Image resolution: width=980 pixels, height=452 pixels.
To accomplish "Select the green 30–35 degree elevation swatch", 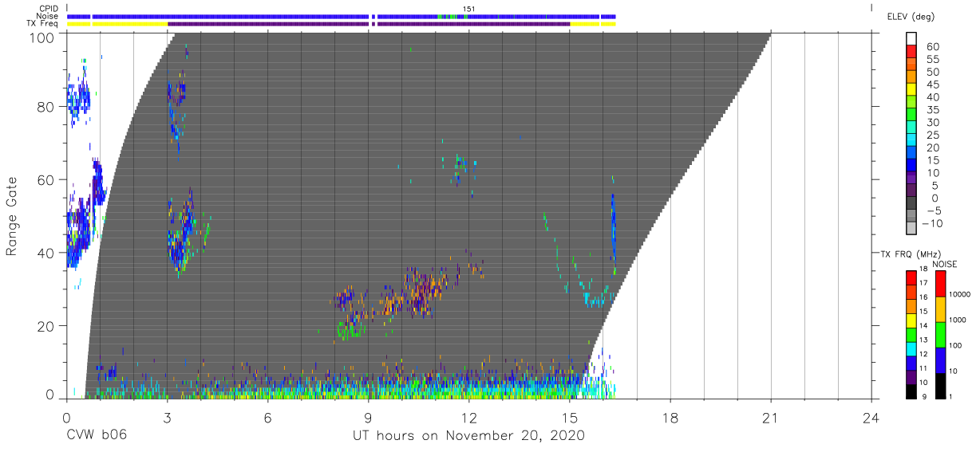I will [x=911, y=116].
